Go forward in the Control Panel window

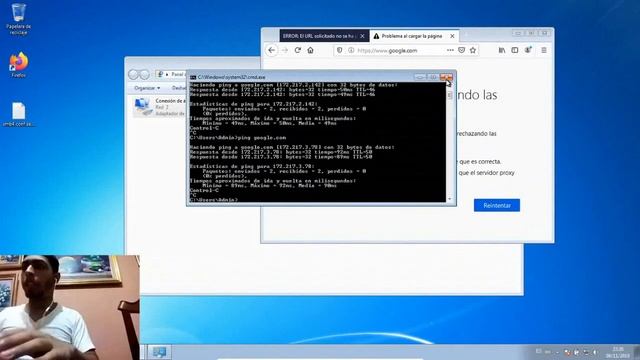144,75
